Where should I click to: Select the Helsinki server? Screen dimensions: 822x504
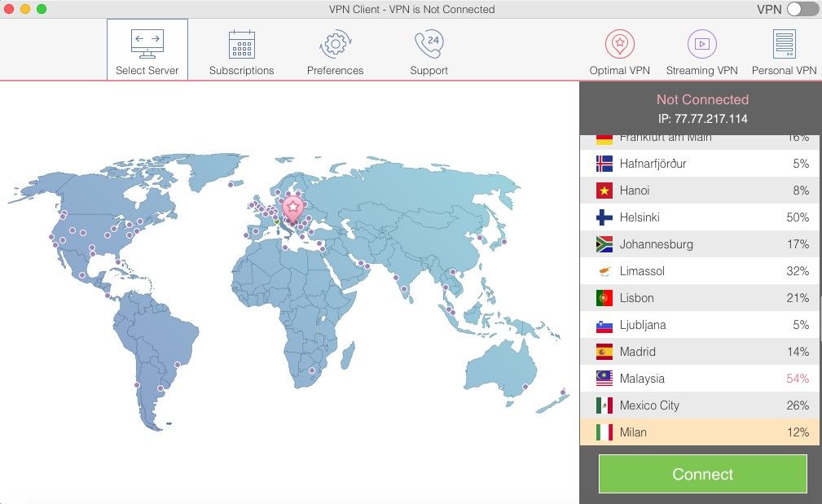[699, 217]
